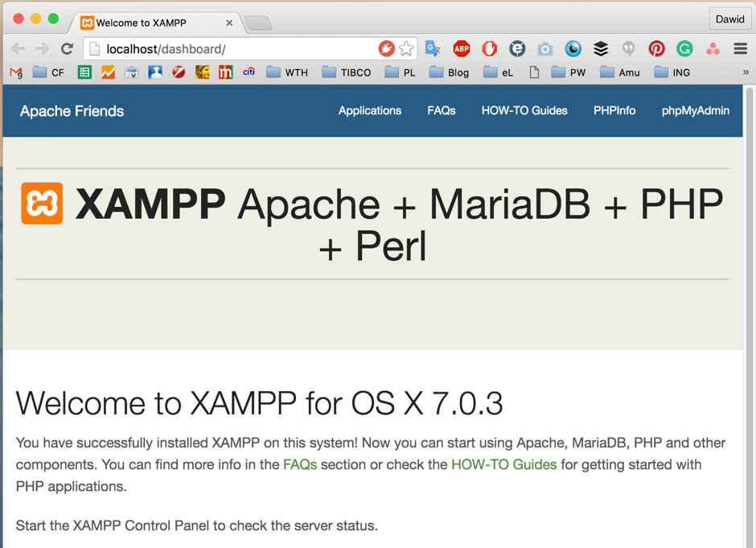Reload the page
The image size is (756, 548).
pyautogui.click(x=67, y=49)
